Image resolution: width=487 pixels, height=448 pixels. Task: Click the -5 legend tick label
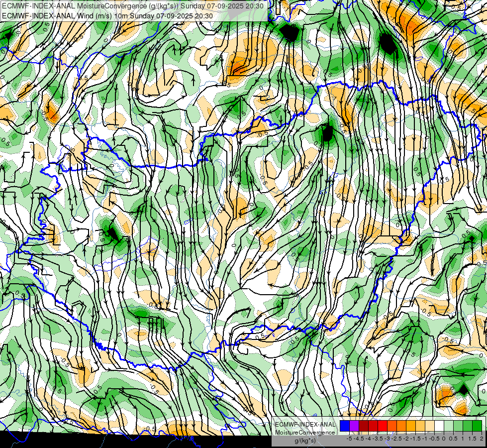349,439
